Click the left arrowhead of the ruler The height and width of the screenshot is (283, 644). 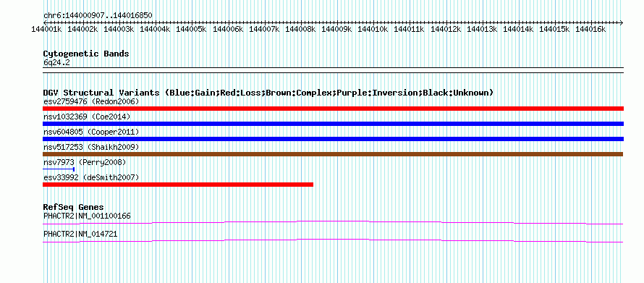point(45,22)
